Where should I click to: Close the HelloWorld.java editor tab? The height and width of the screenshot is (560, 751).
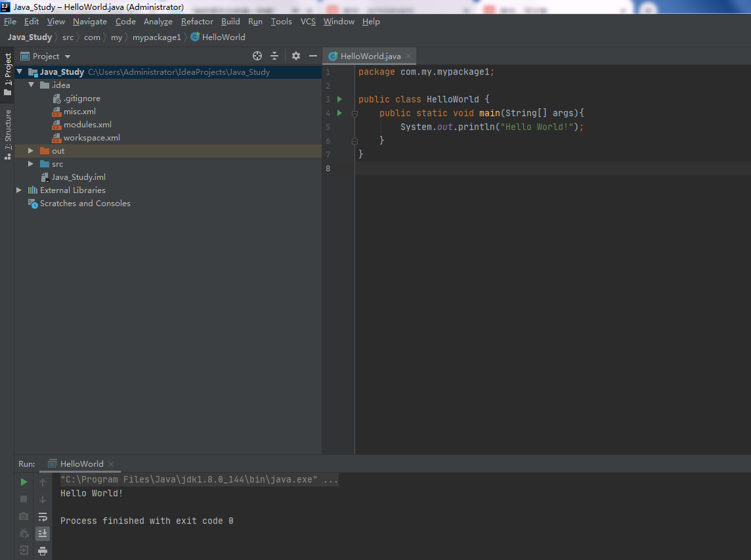point(408,56)
